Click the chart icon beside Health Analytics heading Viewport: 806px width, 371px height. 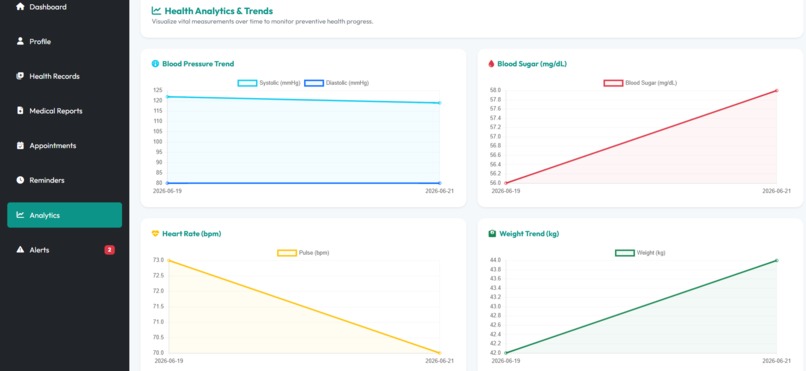coord(156,10)
